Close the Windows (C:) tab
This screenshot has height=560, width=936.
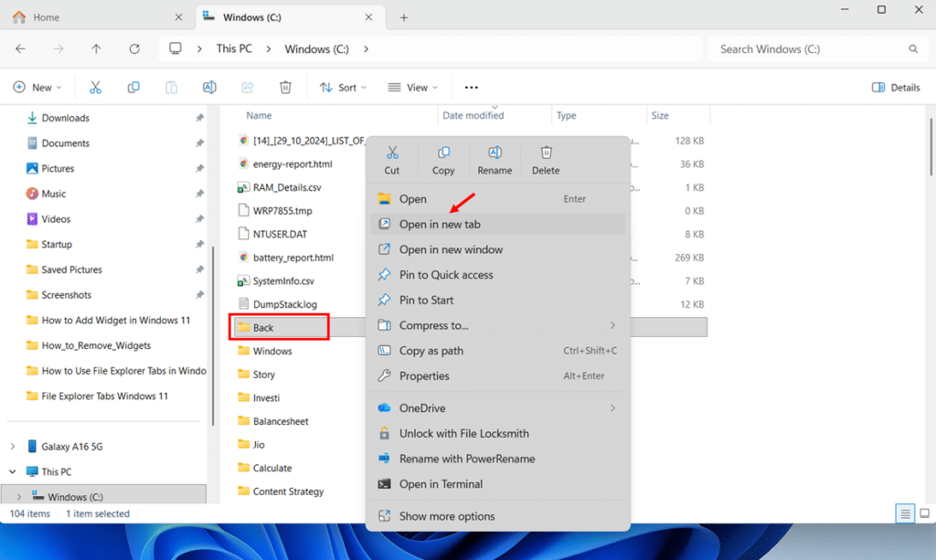tap(369, 17)
